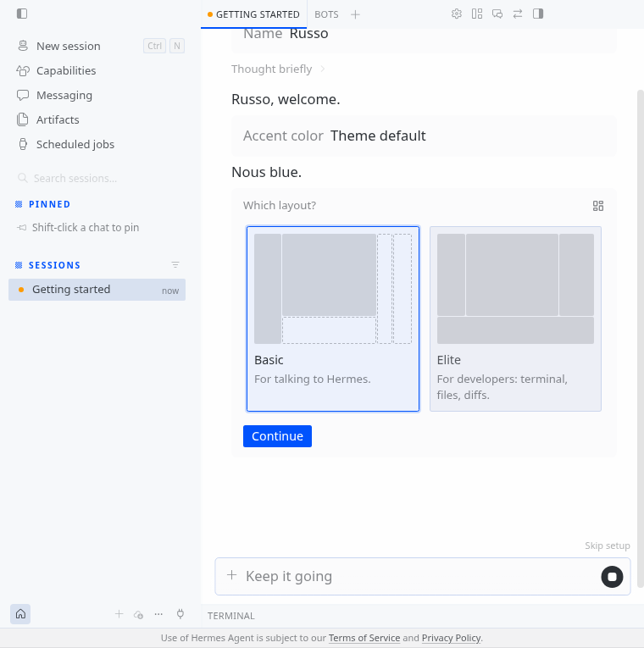Screen dimensions: 644x648
Task: Choose the Basic layout card
Action: click(333, 318)
